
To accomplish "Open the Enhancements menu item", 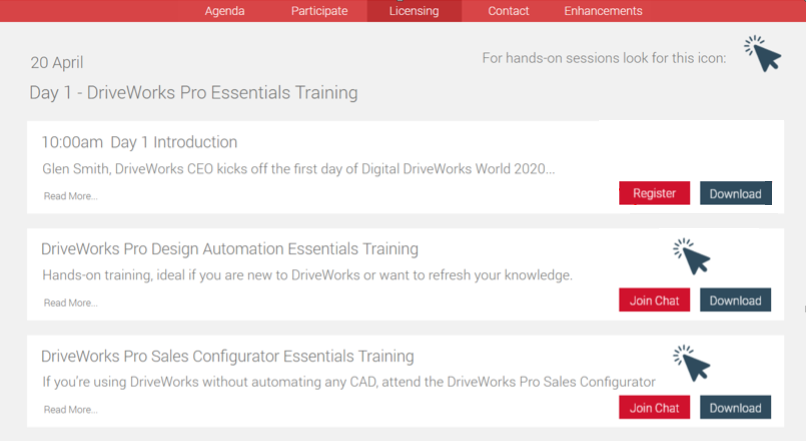I will (x=603, y=11).
